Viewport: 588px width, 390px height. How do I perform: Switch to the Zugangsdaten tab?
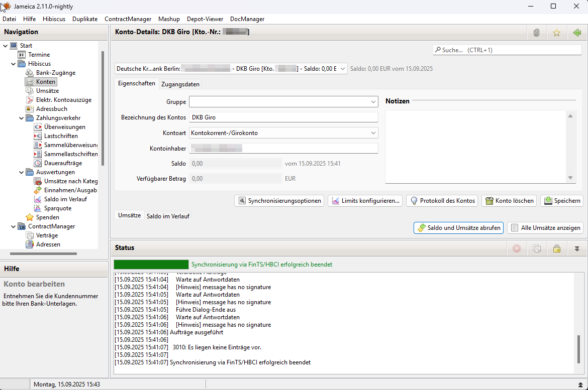[180, 84]
